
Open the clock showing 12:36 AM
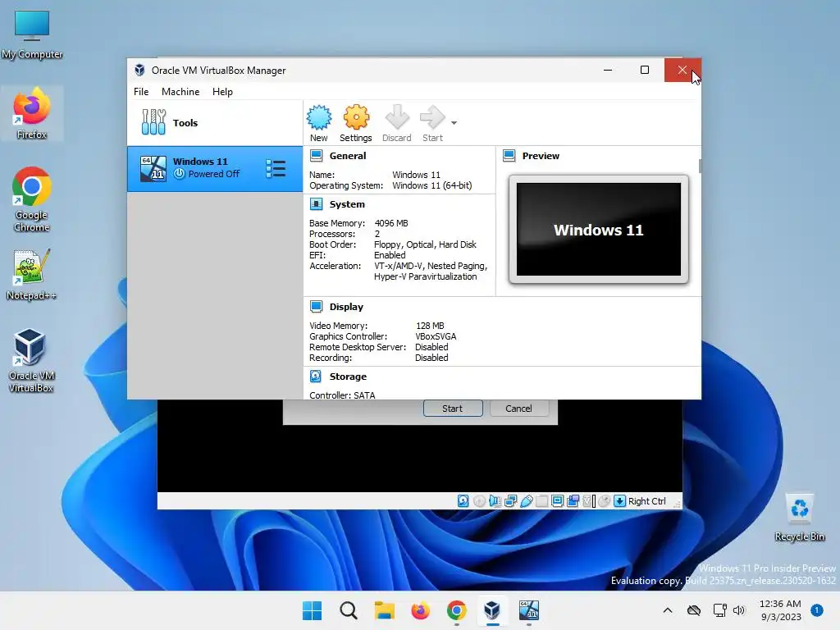(x=780, y=610)
